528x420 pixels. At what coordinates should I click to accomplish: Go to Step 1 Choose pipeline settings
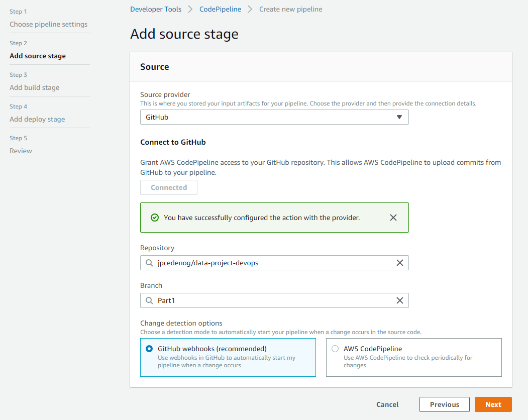[x=49, y=24]
